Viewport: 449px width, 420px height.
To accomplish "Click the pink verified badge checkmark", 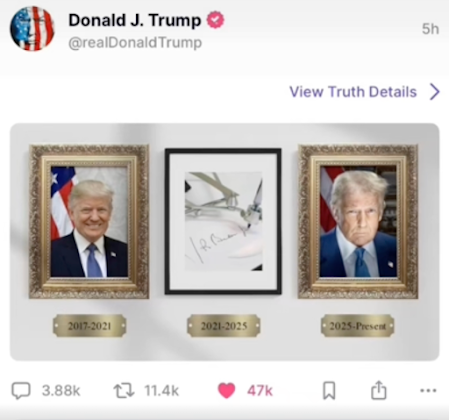I will (215, 20).
